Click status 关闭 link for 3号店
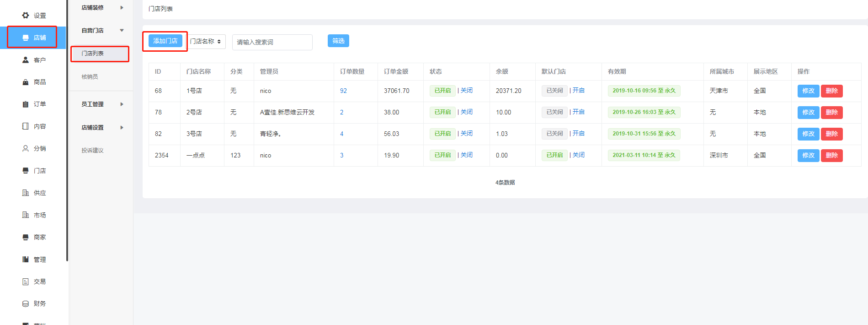Viewport: 868px width, 325px height. tap(467, 133)
